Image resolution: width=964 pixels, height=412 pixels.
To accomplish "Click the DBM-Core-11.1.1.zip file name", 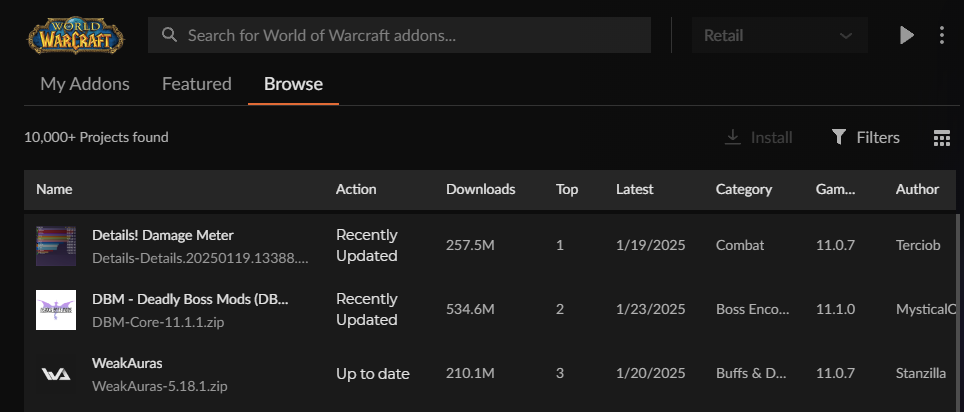I will coord(158,322).
